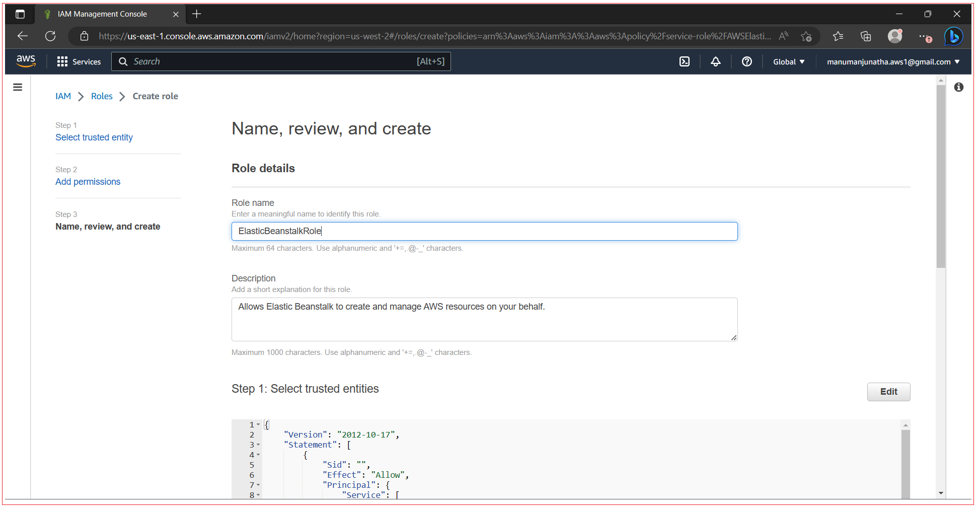
Task: Open the CloudShell terminal icon
Action: click(x=685, y=61)
